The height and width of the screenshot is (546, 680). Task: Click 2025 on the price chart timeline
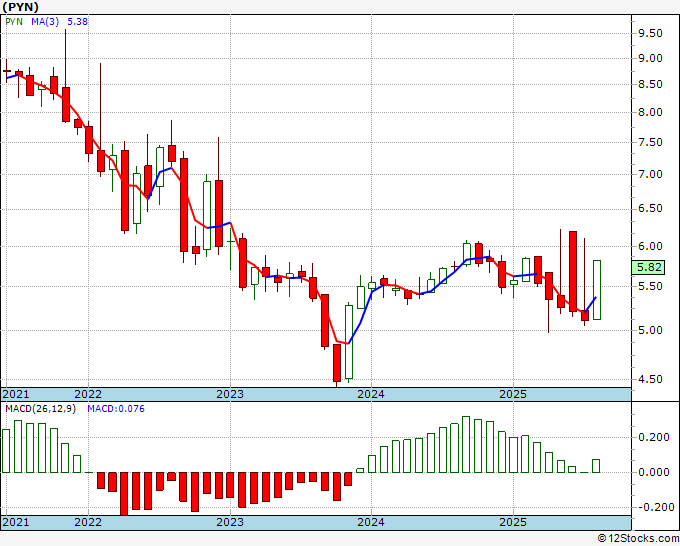click(x=513, y=394)
